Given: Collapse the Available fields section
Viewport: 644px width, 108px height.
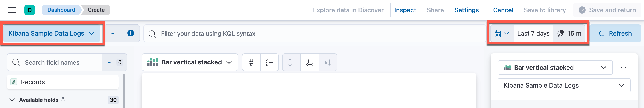Looking at the screenshot, I should (12, 100).
